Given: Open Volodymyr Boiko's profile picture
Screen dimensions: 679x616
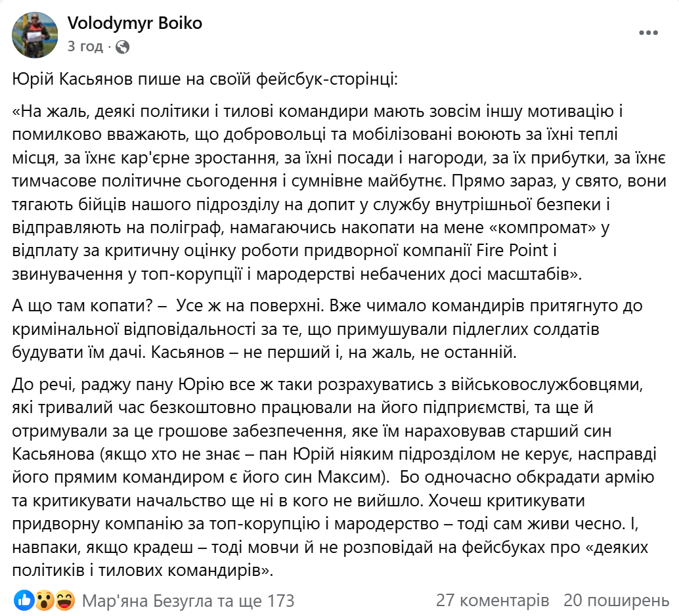Looking at the screenshot, I should click(35, 35).
